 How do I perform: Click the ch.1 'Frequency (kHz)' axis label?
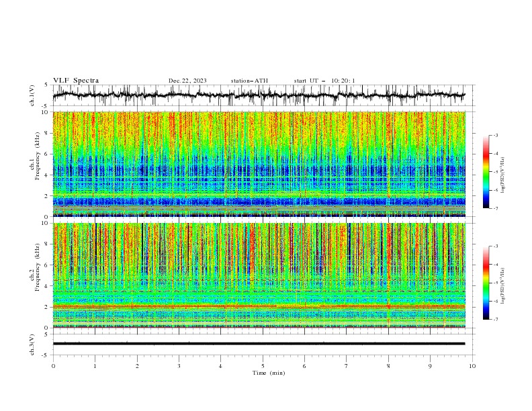point(38,156)
